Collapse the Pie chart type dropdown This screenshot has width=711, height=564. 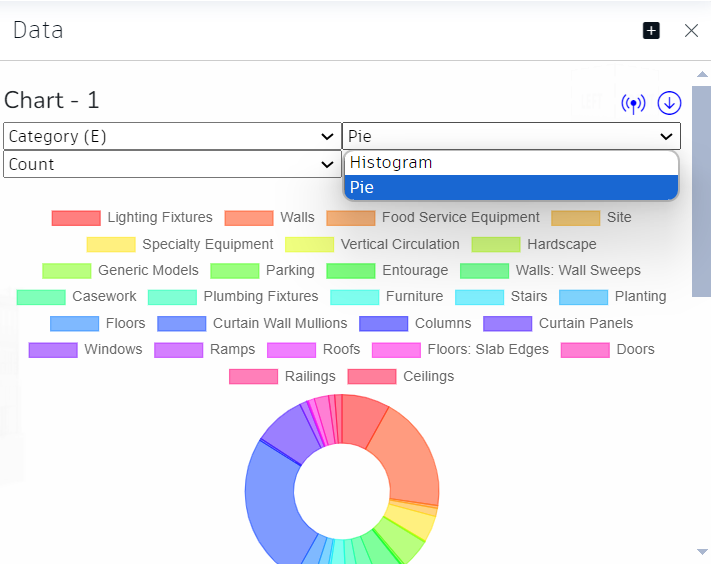(x=511, y=136)
